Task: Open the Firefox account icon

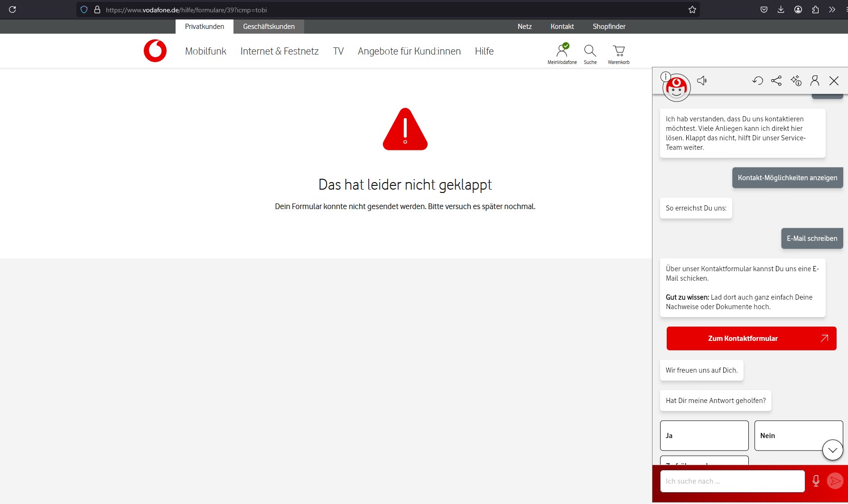Action: click(x=798, y=9)
